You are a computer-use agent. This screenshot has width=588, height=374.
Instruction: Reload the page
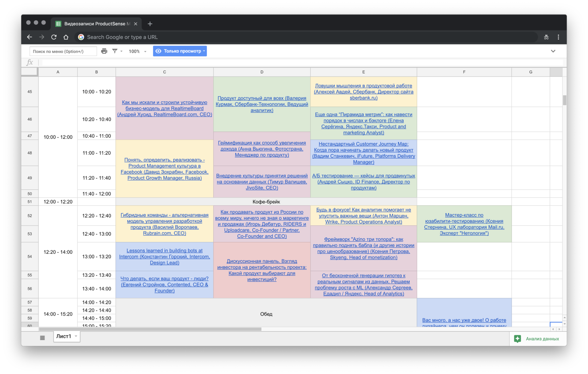pos(54,37)
